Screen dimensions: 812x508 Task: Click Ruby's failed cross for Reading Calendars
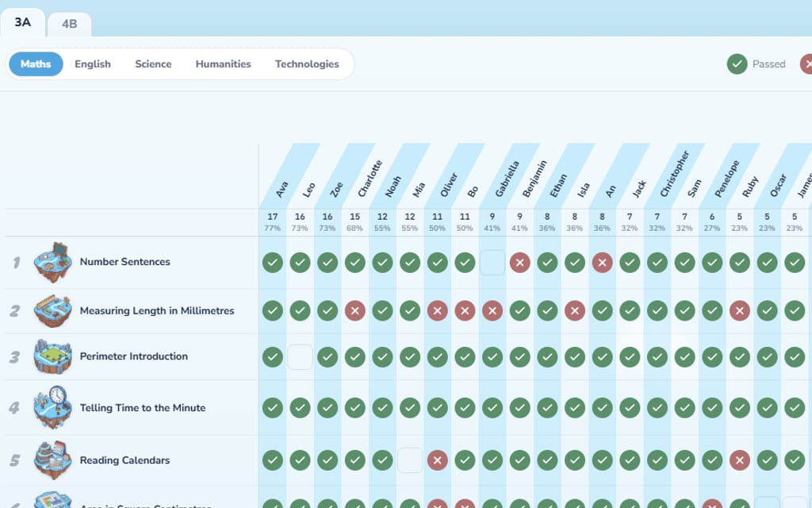point(740,460)
